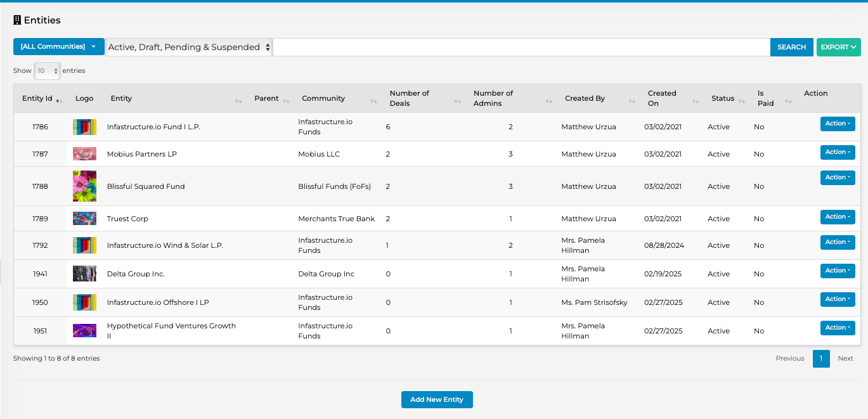Sort by Number of Admins
The image size is (868, 419).
pos(548,101)
